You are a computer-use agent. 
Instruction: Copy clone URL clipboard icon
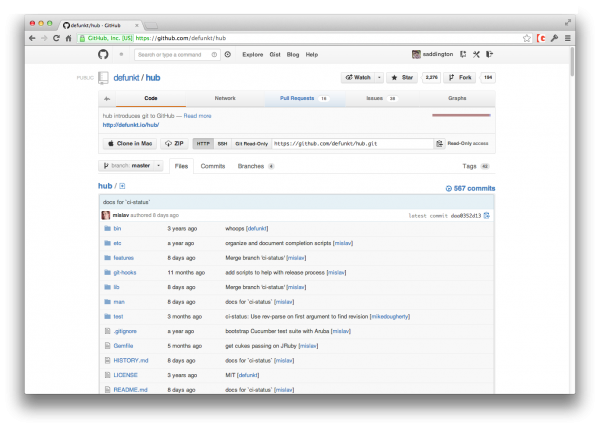439,143
